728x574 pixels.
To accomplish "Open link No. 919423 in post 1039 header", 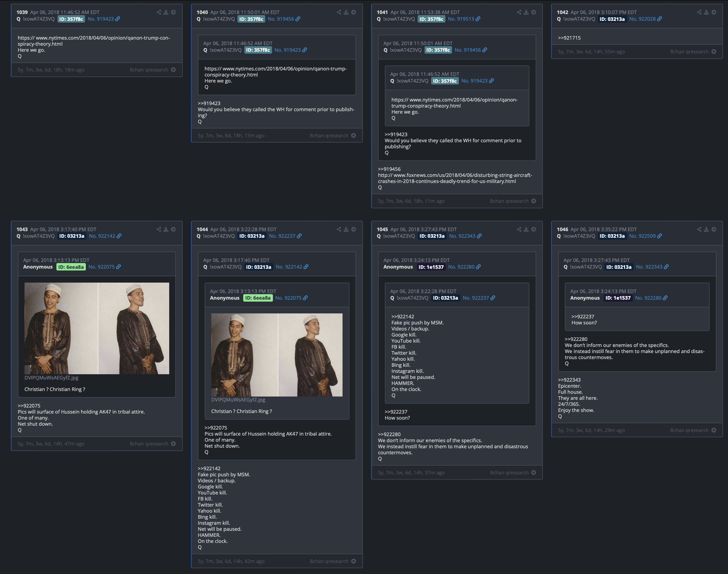I will click(x=103, y=19).
